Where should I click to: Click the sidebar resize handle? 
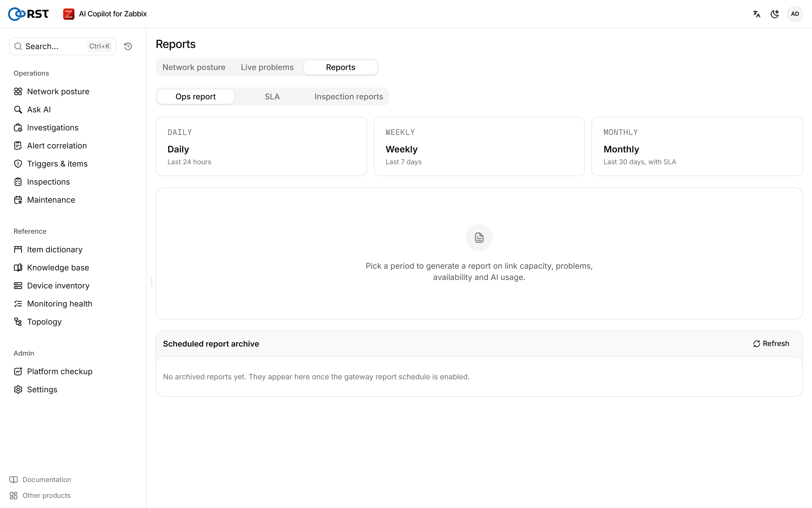152,282
